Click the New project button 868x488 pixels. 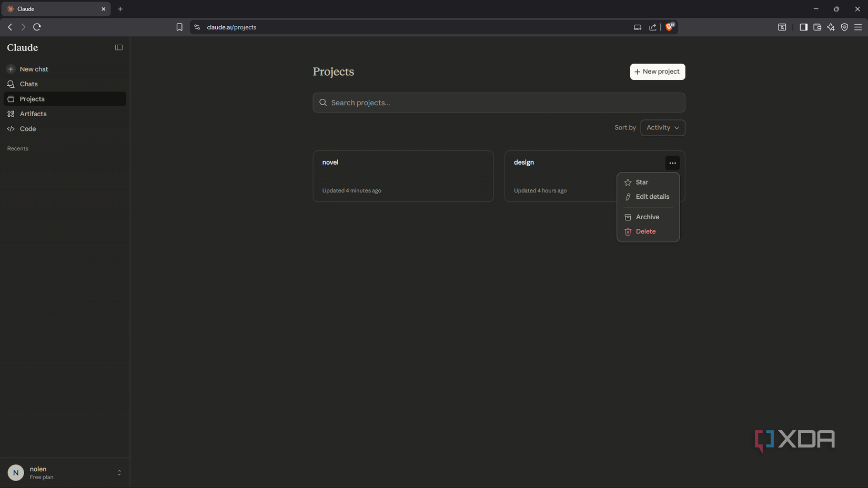[x=658, y=72]
